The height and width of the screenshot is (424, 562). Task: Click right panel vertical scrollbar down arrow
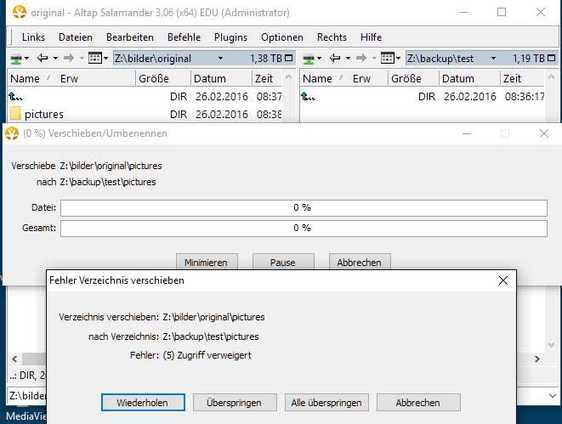tap(552, 345)
